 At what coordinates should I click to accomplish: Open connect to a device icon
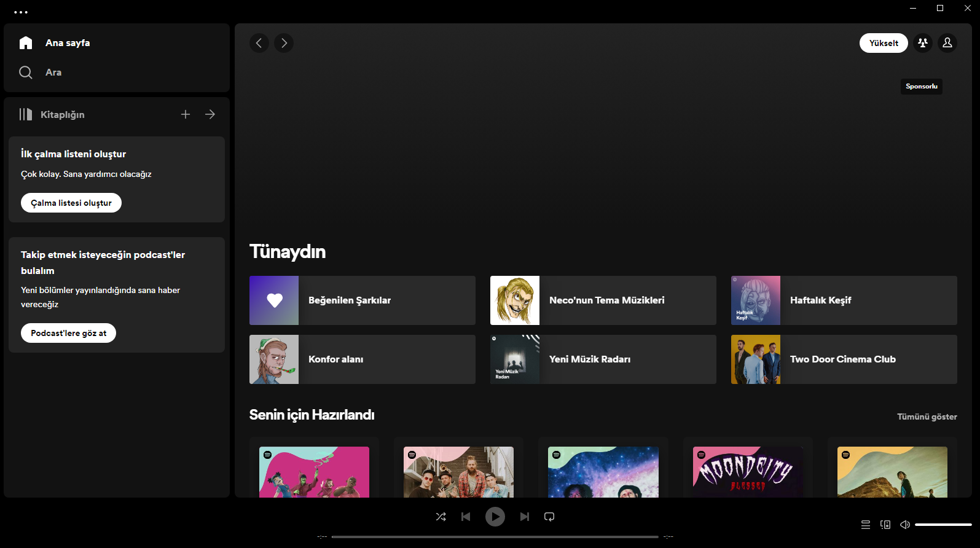point(885,525)
